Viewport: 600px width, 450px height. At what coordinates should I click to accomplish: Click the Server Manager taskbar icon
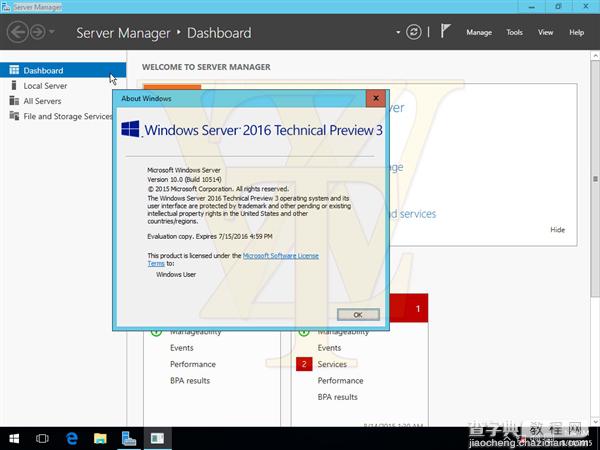[x=129, y=439]
